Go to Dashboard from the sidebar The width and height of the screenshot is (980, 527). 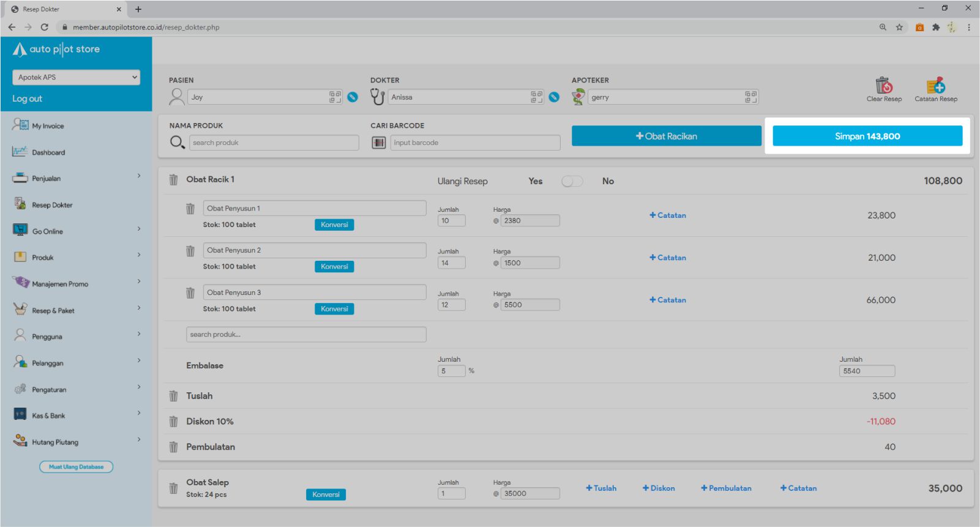point(48,152)
